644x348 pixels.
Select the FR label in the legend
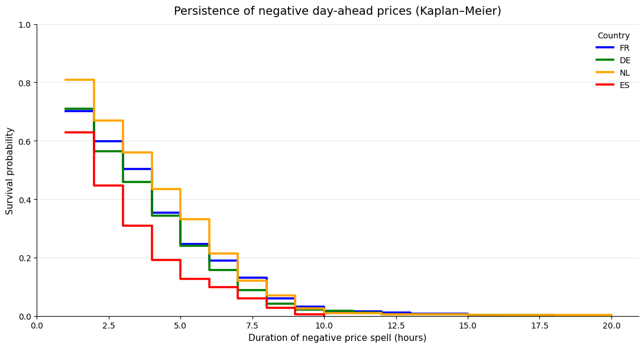[624, 48]
